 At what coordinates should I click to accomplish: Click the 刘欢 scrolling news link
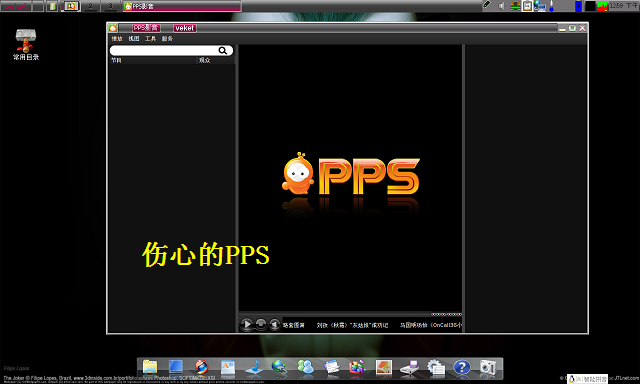tap(352, 325)
